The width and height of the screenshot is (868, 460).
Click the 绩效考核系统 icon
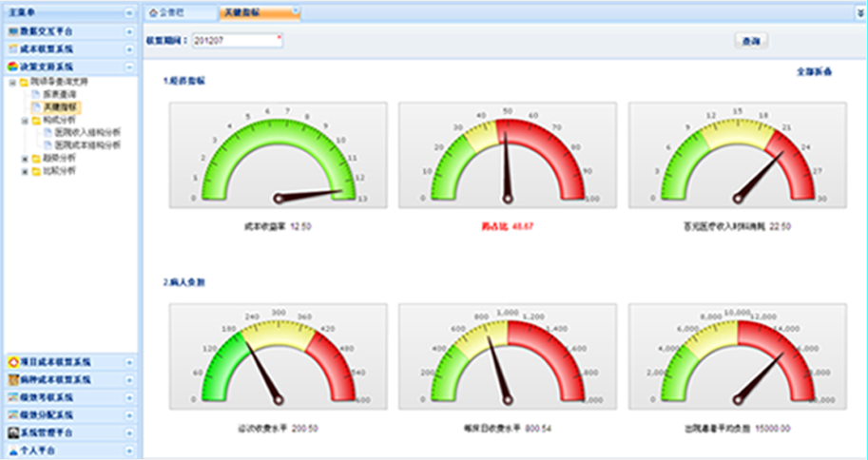(x=13, y=397)
